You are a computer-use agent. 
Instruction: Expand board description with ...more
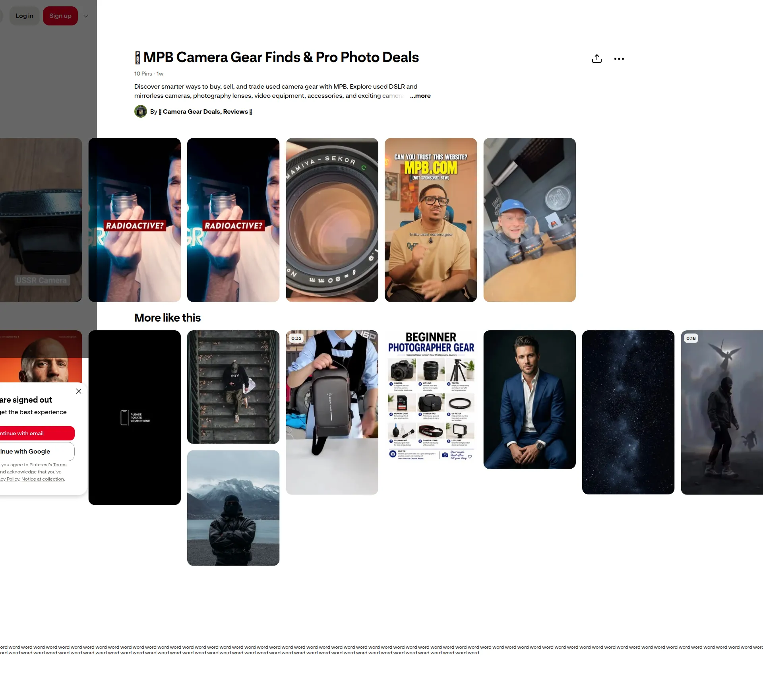pyautogui.click(x=420, y=96)
